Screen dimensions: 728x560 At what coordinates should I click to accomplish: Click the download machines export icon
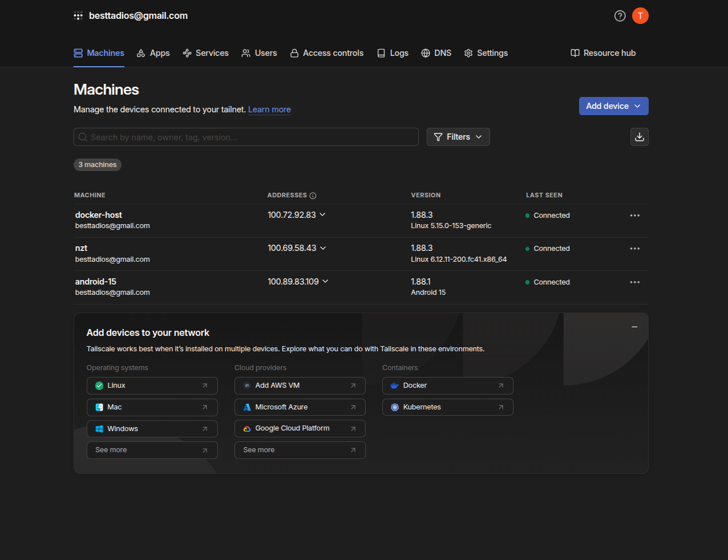point(639,137)
